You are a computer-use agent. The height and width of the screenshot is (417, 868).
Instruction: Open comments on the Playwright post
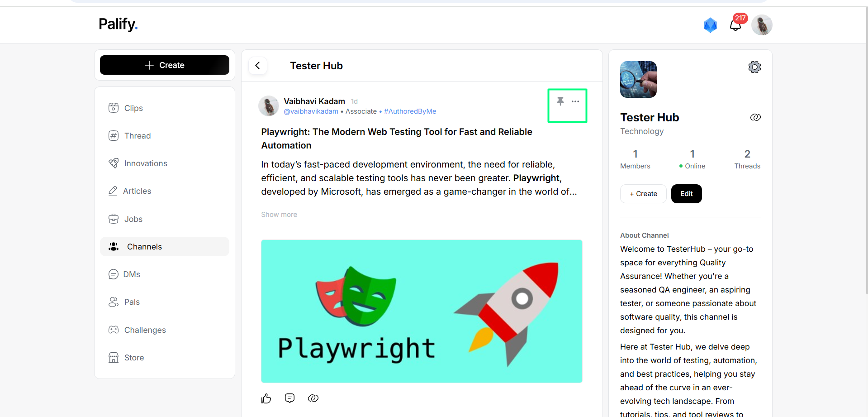point(290,398)
